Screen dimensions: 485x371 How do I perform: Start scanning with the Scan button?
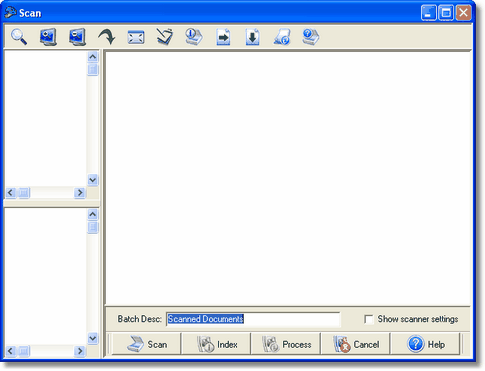tap(147, 344)
